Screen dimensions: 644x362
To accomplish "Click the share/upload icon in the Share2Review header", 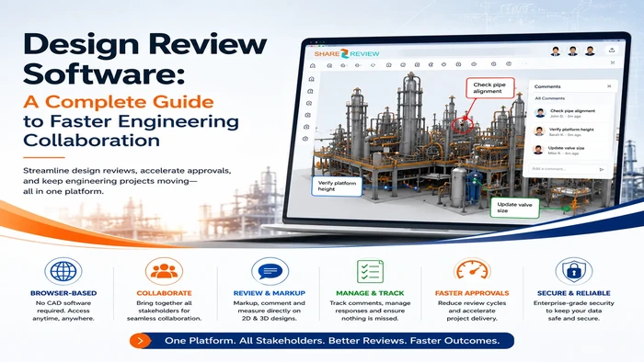I will (x=612, y=50).
